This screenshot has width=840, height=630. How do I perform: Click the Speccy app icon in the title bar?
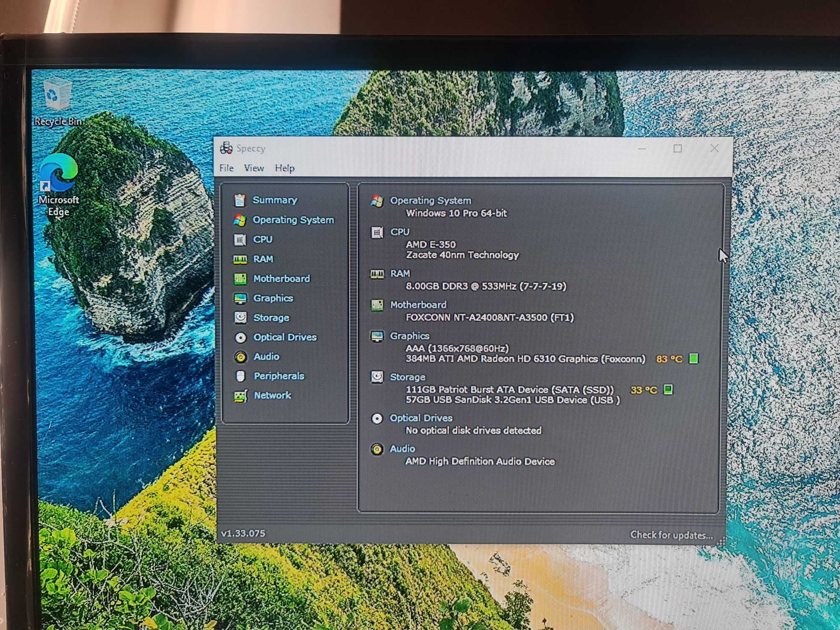226,148
